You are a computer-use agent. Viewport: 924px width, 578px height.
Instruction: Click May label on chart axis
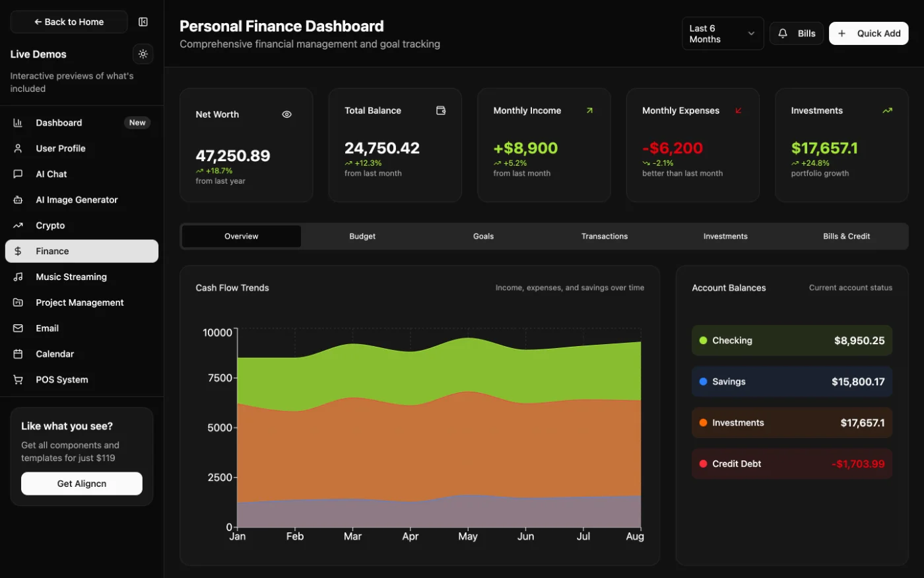[x=468, y=536]
